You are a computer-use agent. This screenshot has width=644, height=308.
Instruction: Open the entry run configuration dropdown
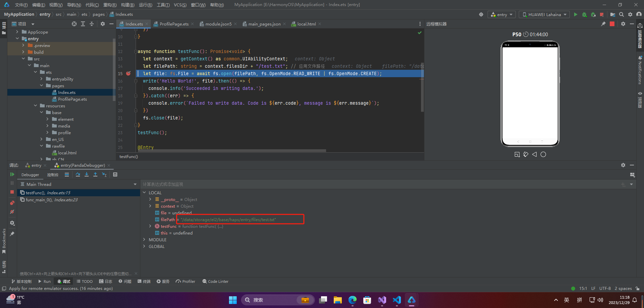[502, 14]
